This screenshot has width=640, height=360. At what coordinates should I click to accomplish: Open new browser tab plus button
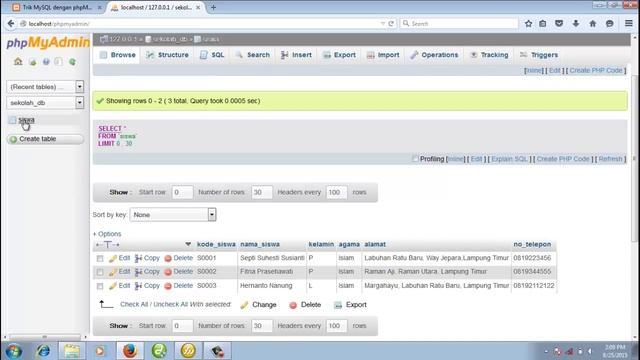click(x=213, y=7)
